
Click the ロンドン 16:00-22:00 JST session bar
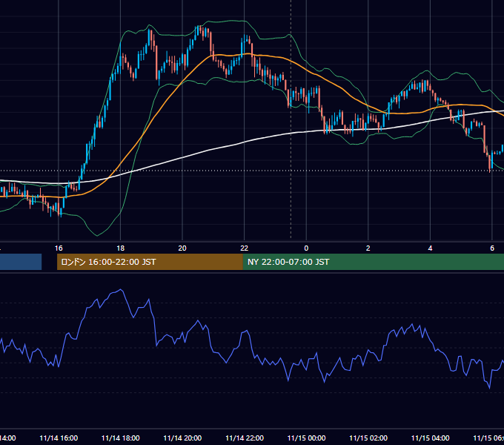coord(150,262)
